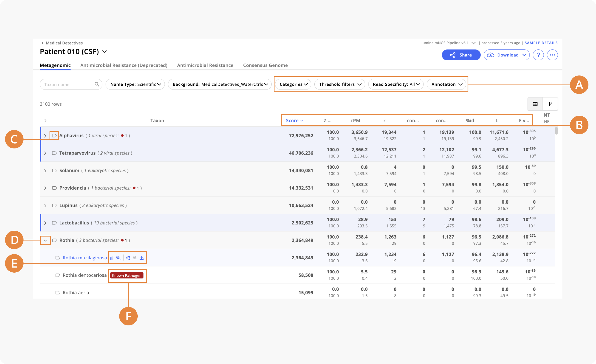Open coverage visualization for Rothia mucilaginosa
The width and height of the screenshot is (596, 364).
(x=112, y=258)
